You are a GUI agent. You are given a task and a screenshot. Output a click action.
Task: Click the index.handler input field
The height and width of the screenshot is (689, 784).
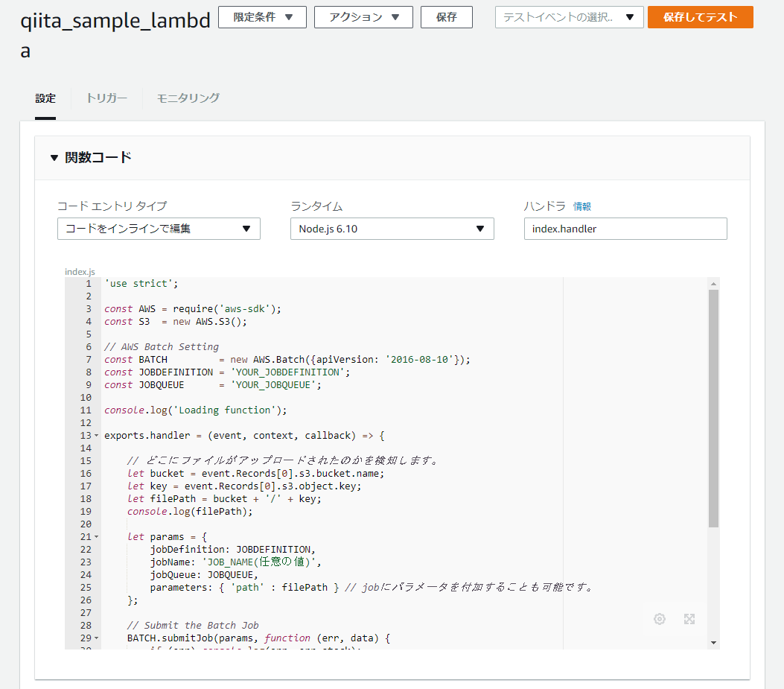pos(625,229)
